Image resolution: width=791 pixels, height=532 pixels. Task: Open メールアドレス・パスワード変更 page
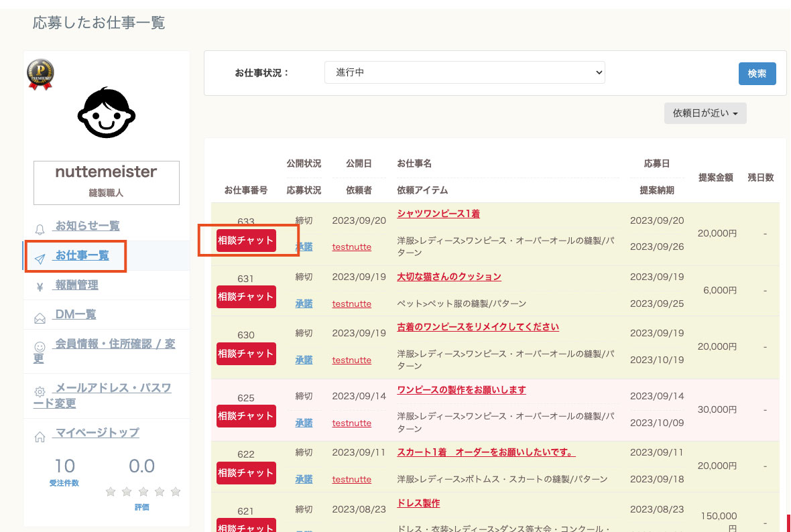103,396
